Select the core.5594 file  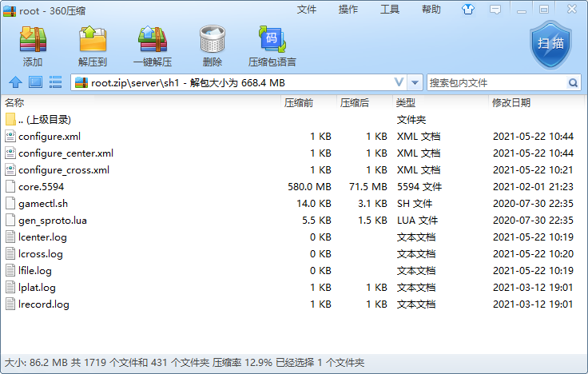[41, 186]
